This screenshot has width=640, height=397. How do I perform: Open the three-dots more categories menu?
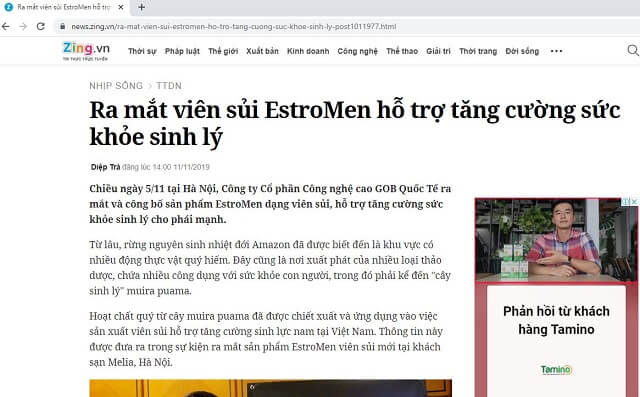[x=556, y=51]
